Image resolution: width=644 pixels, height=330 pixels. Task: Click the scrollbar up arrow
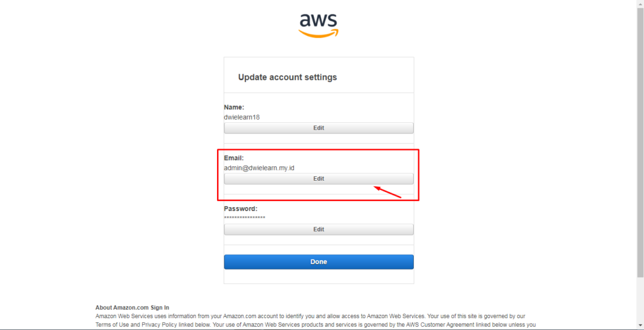[x=640, y=3]
